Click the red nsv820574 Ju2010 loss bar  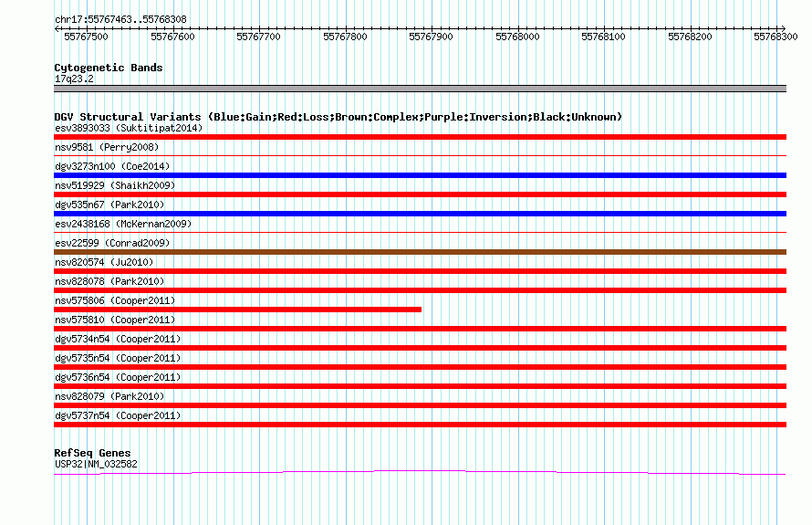pyautogui.click(x=420, y=271)
